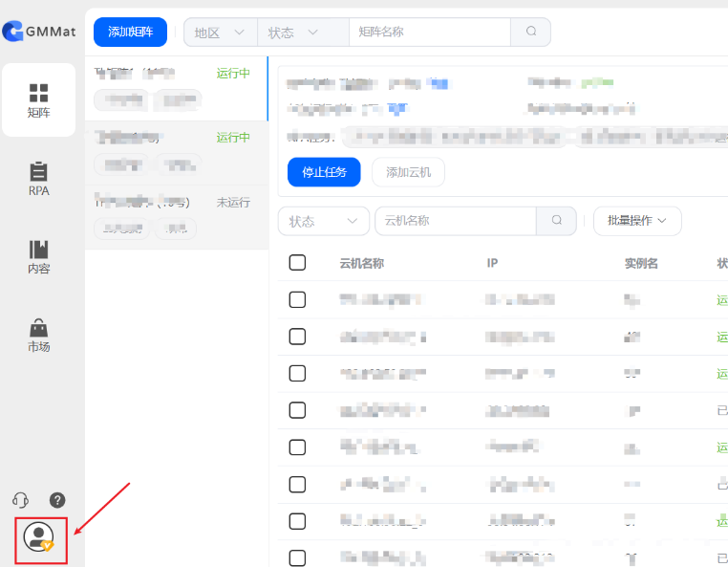Open customer service headset icon
Screen dimensions: 728x567
pos(20,500)
